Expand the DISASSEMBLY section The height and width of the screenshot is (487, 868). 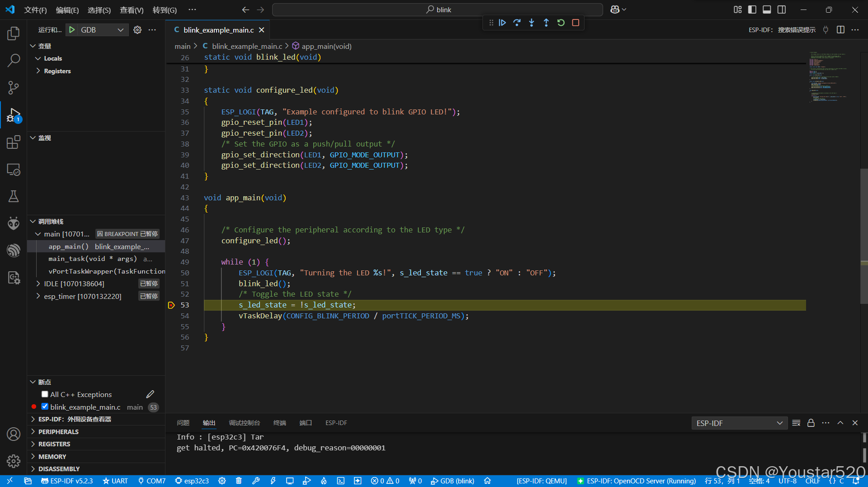[96, 469]
